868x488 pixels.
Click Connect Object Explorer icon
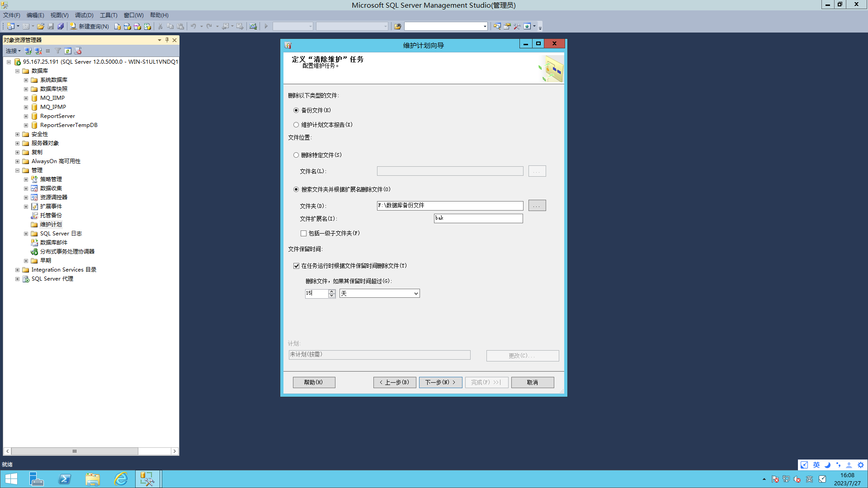28,51
